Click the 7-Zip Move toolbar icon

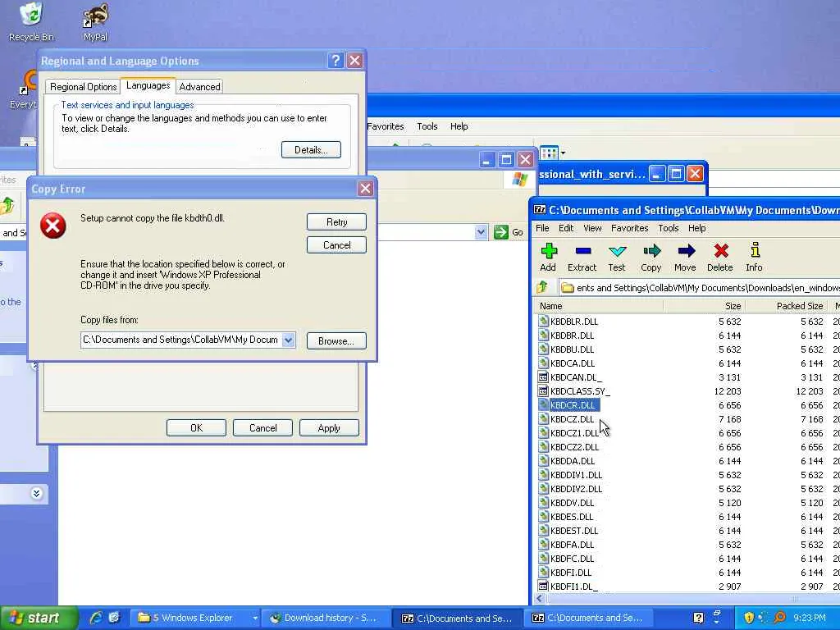pos(685,257)
